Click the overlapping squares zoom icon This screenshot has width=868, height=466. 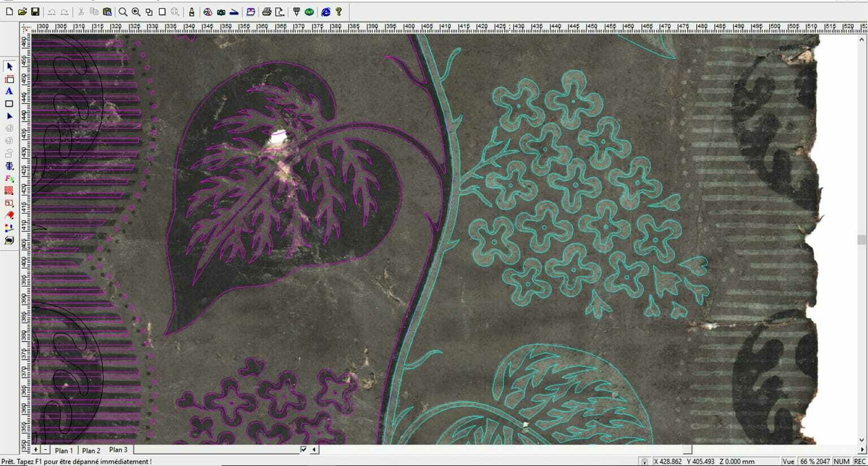(x=149, y=12)
